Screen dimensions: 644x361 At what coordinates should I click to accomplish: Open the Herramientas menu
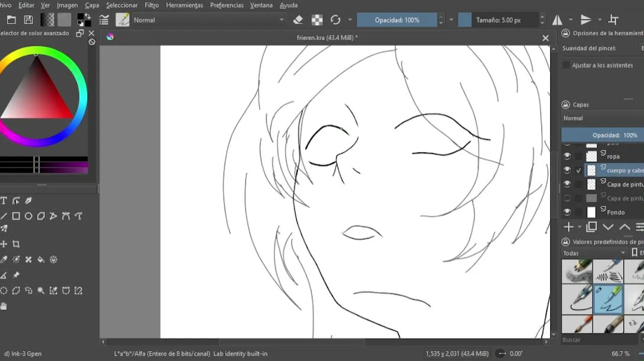pos(185,5)
